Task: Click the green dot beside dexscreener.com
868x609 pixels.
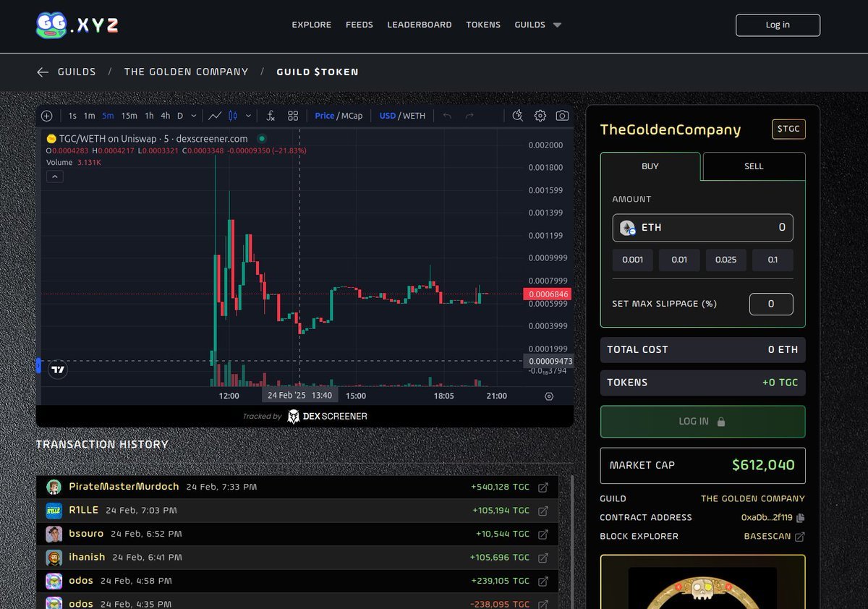Action: point(262,138)
